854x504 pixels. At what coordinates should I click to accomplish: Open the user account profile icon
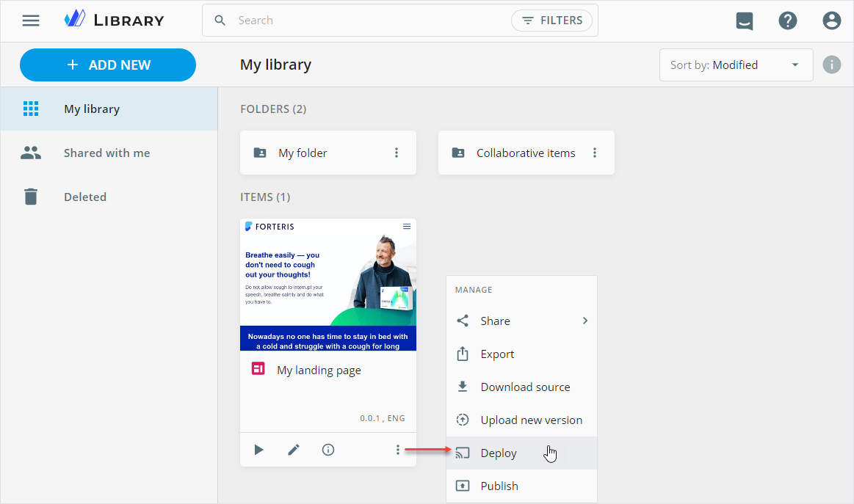tap(832, 21)
